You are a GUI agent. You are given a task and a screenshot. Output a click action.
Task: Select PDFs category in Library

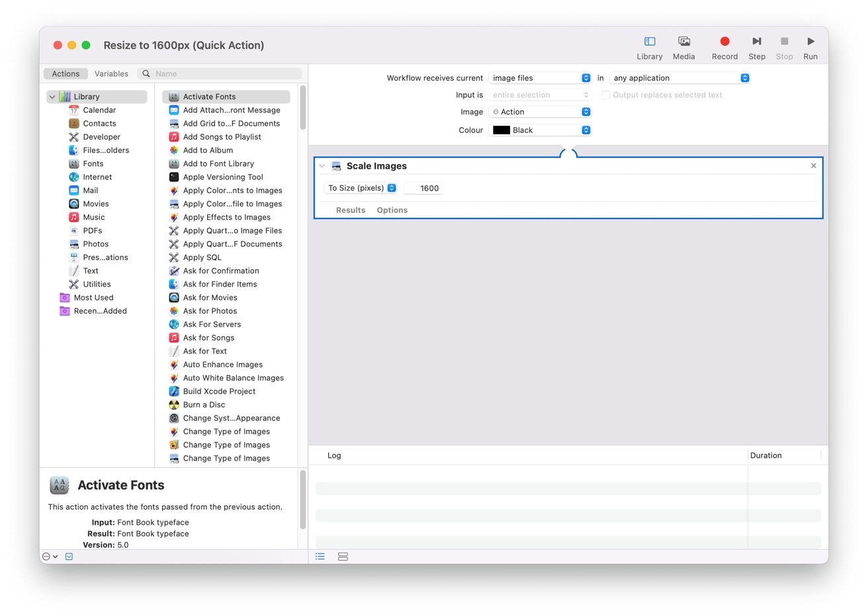click(x=93, y=230)
